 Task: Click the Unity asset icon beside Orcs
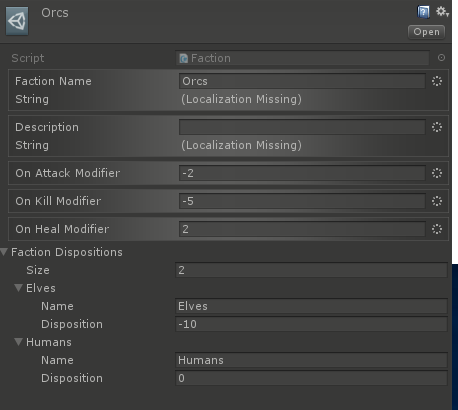click(x=17, y=21)
